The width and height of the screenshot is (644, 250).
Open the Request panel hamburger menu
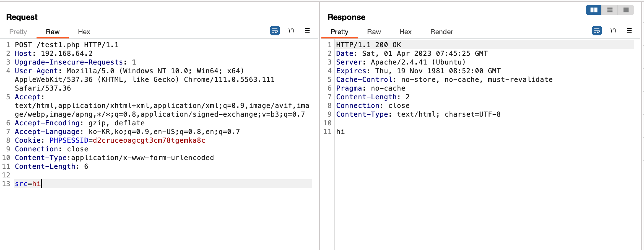pos(307,30)
